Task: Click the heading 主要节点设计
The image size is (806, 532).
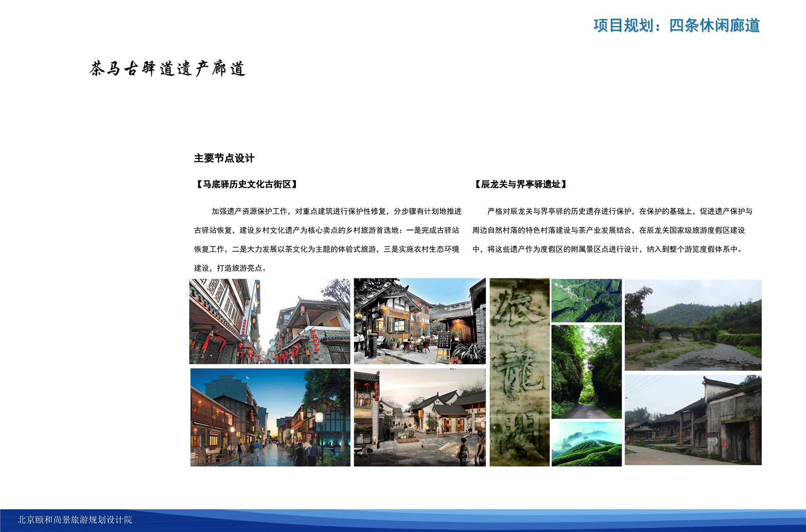Action: tap(224, 158)
